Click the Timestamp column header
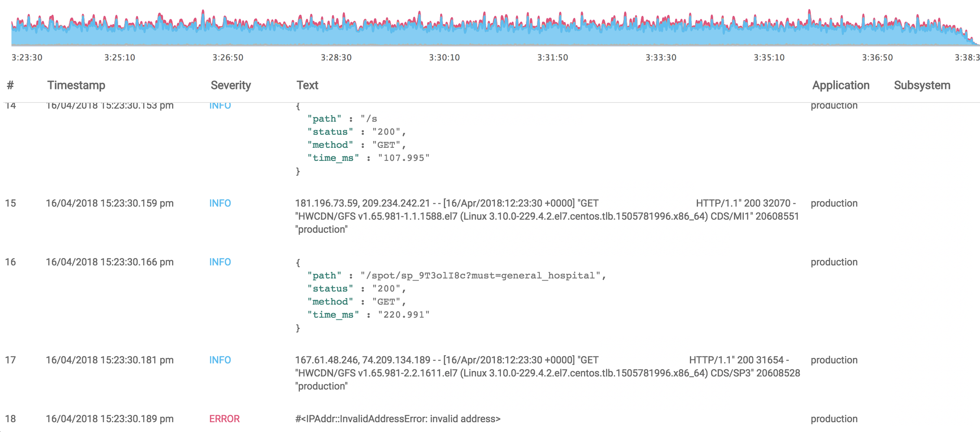 coord(76,85)
